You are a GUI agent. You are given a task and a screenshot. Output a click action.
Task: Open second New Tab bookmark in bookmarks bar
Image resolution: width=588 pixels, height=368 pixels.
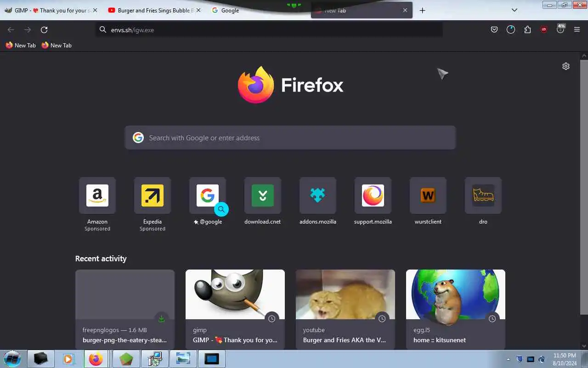(x=57, y=45)
